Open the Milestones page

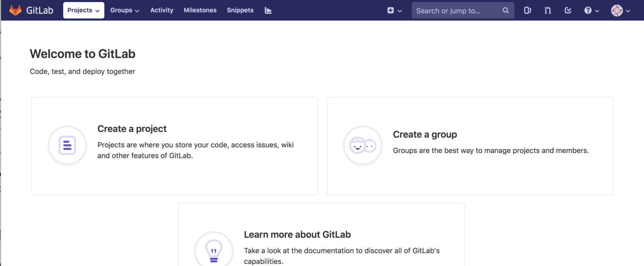pyautogui.click(x=200, y=10)
